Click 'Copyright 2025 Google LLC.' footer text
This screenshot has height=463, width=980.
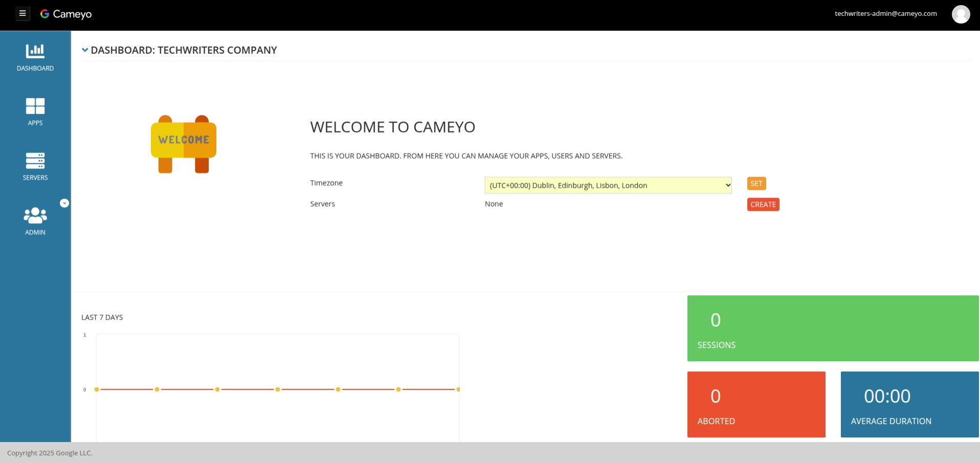pos(50,453)
